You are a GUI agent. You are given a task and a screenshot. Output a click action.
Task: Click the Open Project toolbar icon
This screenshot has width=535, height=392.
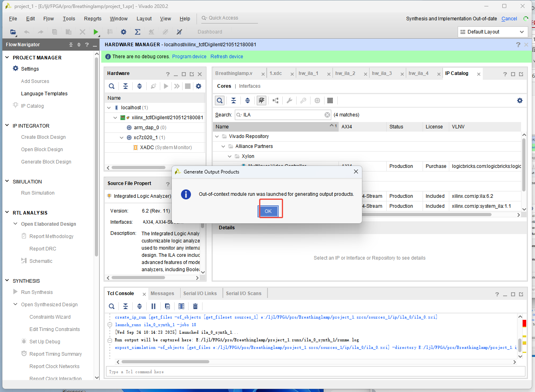(13, 32)
